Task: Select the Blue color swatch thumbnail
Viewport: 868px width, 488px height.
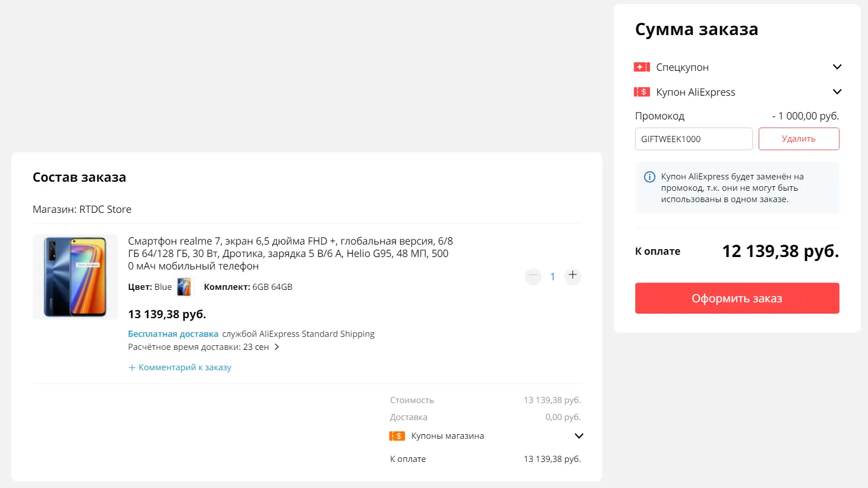Action: [x=184, y=287]
